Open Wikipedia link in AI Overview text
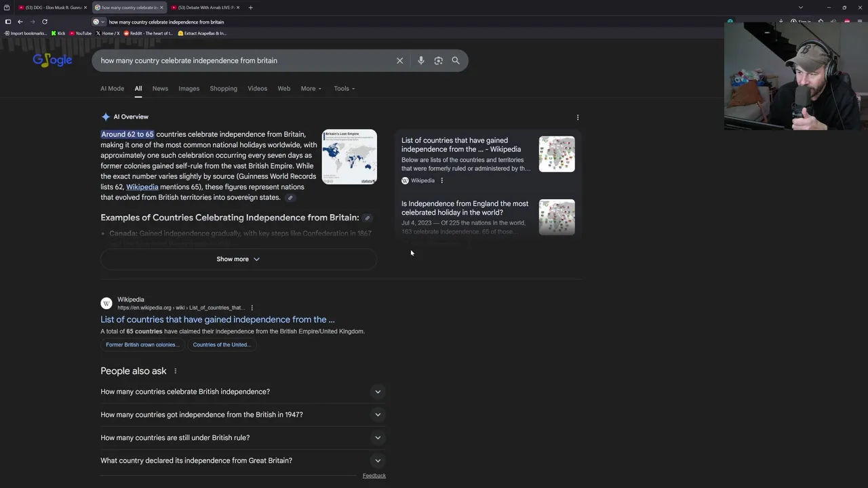 point(142,187)
